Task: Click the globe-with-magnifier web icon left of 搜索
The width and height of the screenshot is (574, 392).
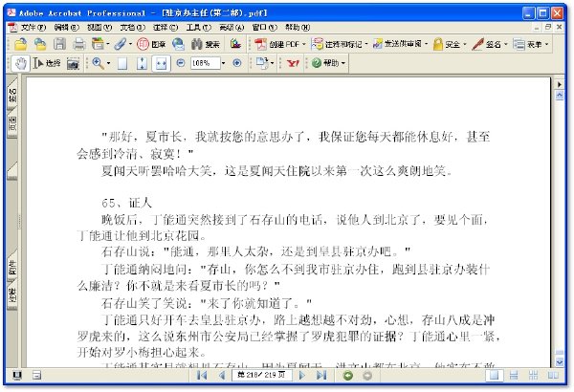Action: pos(178,44)
